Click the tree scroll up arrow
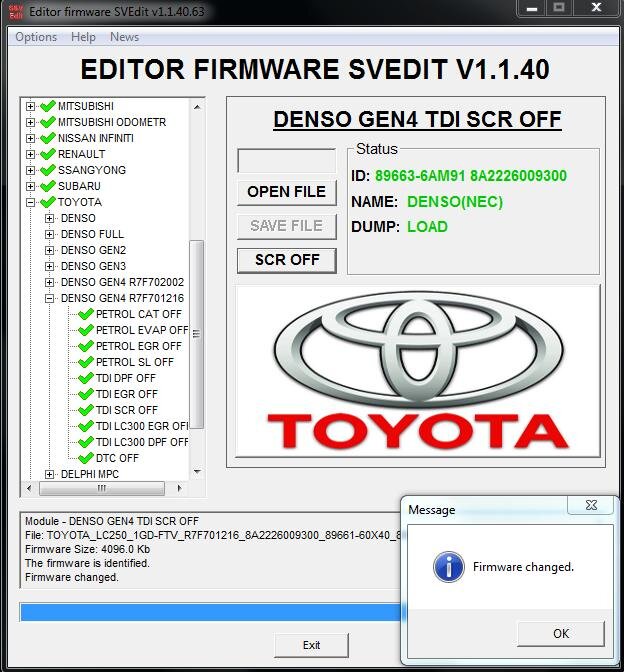The image size is (624, 672). tap(197, 107)
